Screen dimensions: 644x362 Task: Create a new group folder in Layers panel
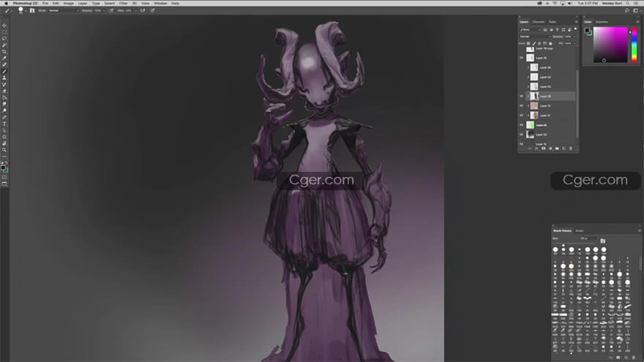pyautogui.click(x=557, y=148)
